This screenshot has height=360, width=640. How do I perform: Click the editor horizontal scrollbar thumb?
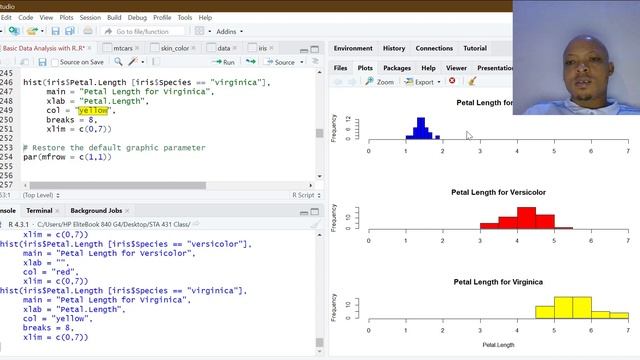point(118,186)
